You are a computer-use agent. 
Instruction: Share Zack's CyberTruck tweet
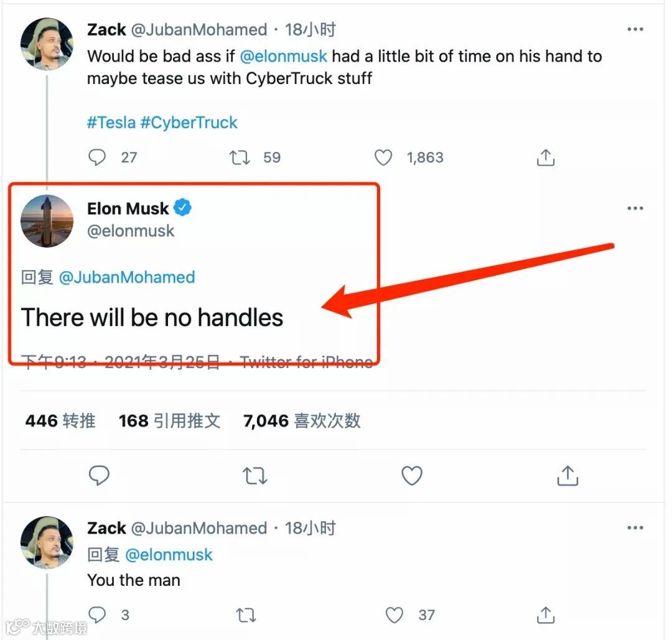pyautogui.click(x=545, y=158)
